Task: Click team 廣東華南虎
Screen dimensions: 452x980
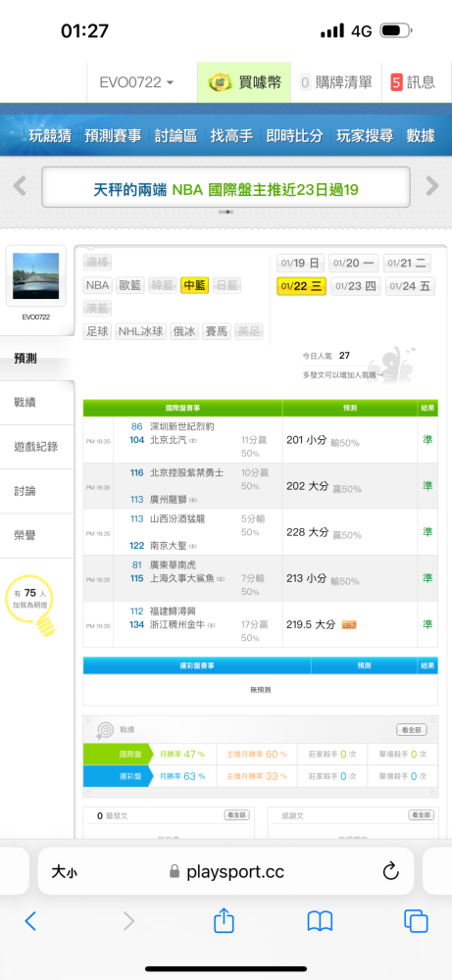Action: click(174, 565)
